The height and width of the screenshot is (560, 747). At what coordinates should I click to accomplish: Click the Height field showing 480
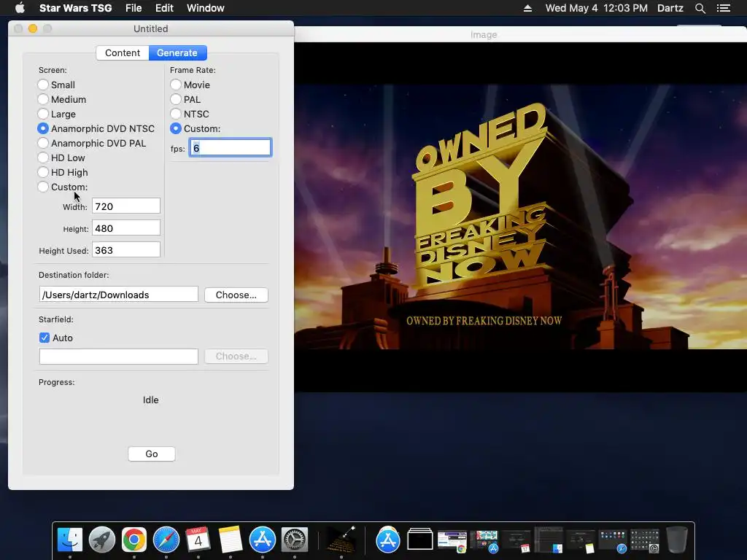click(x=126, y=227)
